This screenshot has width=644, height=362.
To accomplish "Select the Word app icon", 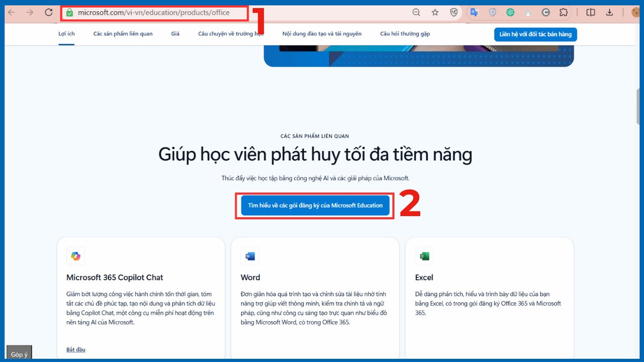I will 250,256.
